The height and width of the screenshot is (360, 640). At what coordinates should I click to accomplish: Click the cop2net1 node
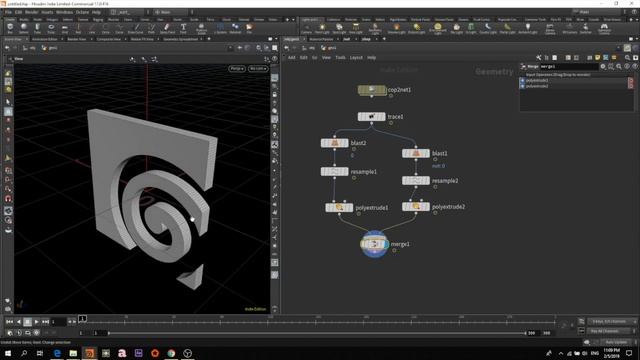[x=372, y=90]
